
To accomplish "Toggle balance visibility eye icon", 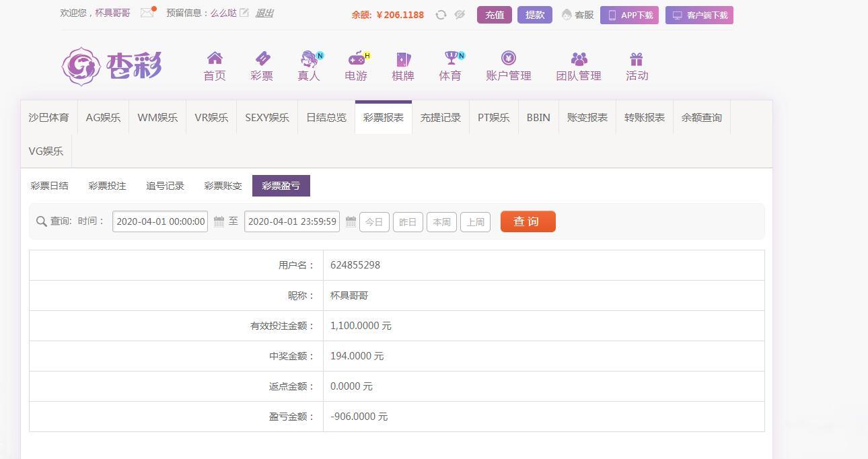I will pyautogui.click(x=460, y=15).
